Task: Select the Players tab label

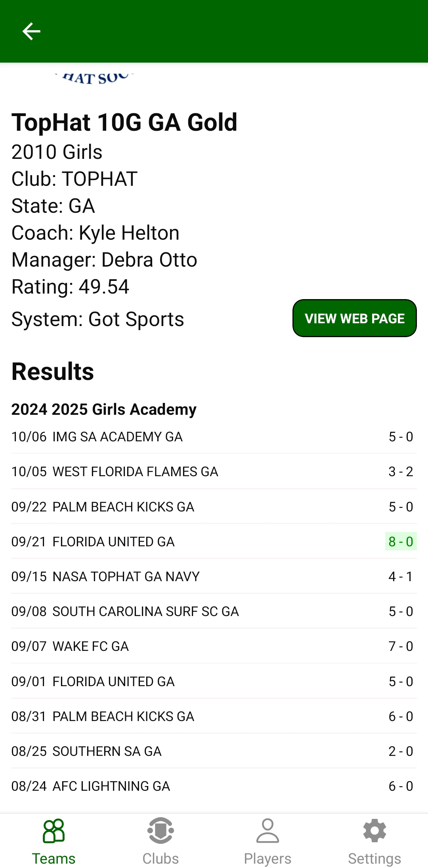Action: coord(267,858)
